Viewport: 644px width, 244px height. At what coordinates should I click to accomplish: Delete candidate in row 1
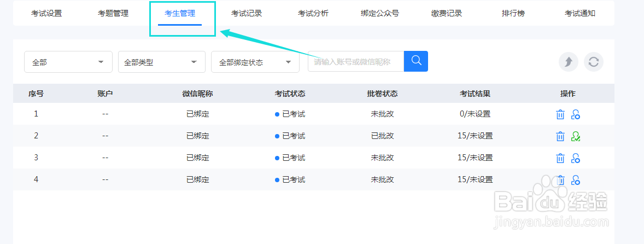click(x=560, y=114)
